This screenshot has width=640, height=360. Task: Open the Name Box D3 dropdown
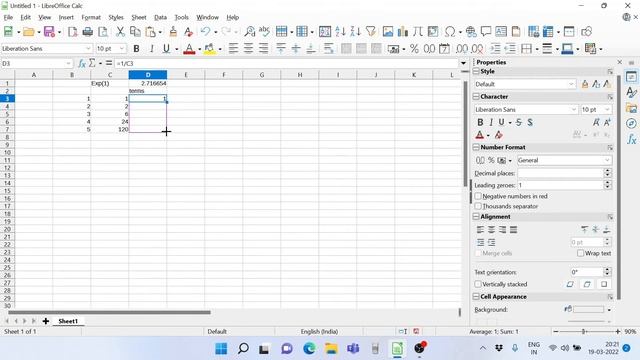coord(68,64)
